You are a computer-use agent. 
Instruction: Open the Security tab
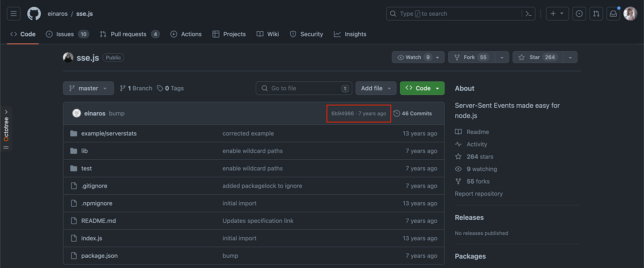pyautogui.click(x=306, y=34)
